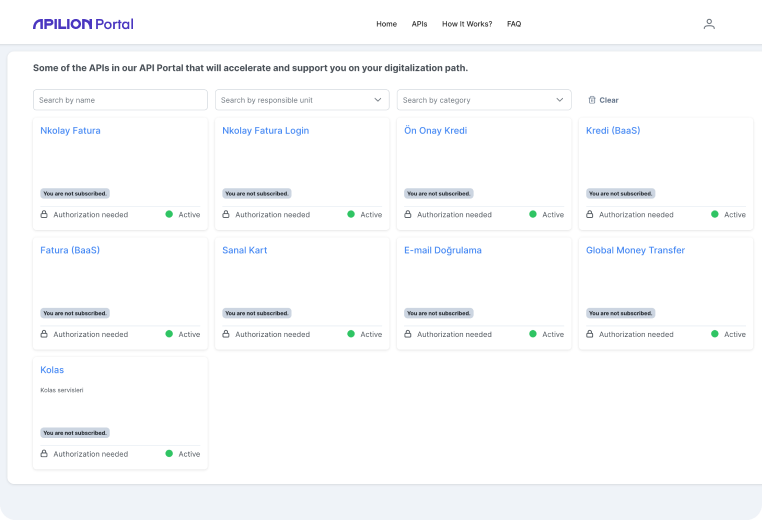Click green status dot on Global Money Transfer card

(x=714, y=333)
